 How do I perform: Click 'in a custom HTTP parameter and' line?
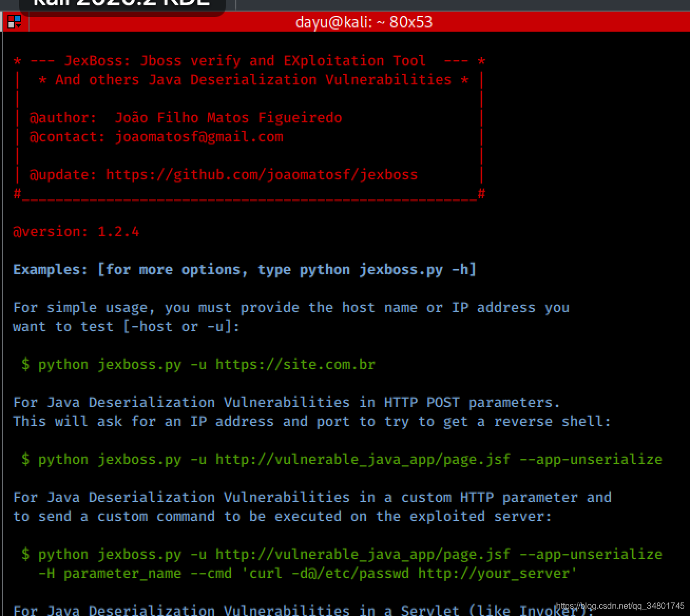312,497
